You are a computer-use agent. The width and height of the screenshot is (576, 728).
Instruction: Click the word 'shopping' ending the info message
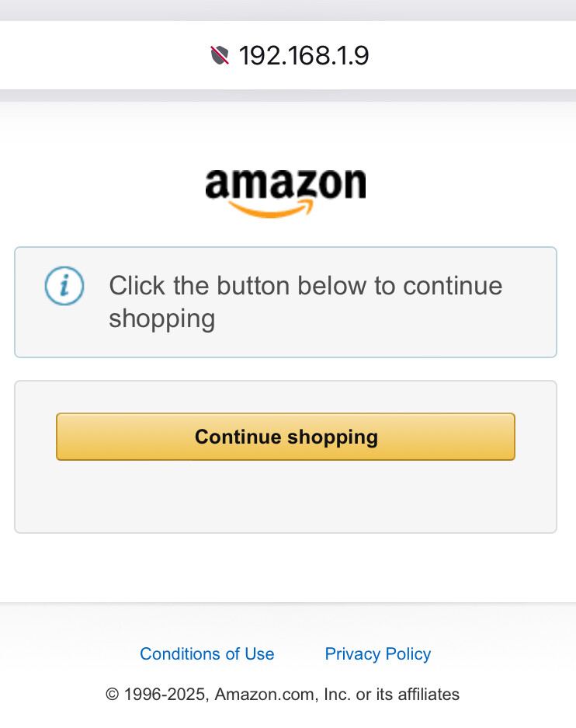(161, 319)
